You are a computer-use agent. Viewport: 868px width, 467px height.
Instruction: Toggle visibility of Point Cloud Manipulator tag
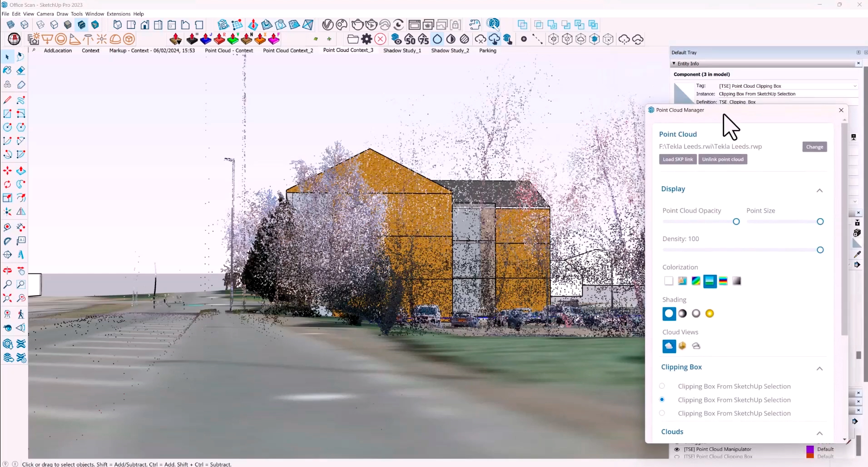677,449
